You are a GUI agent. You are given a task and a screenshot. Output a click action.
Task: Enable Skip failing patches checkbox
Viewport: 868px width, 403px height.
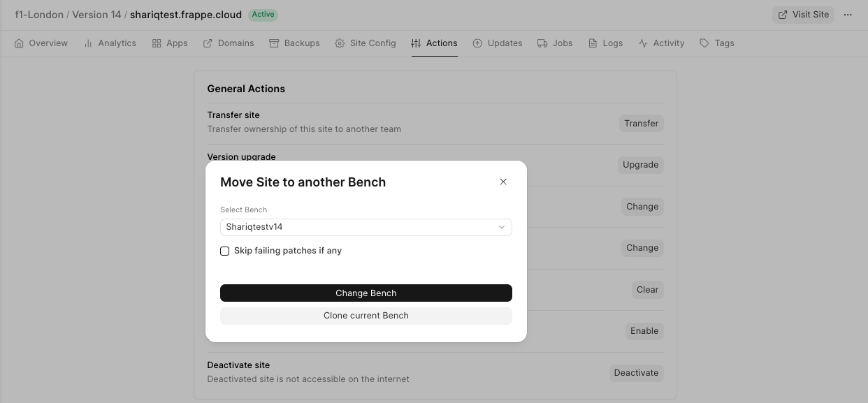(x=225, y=251)
